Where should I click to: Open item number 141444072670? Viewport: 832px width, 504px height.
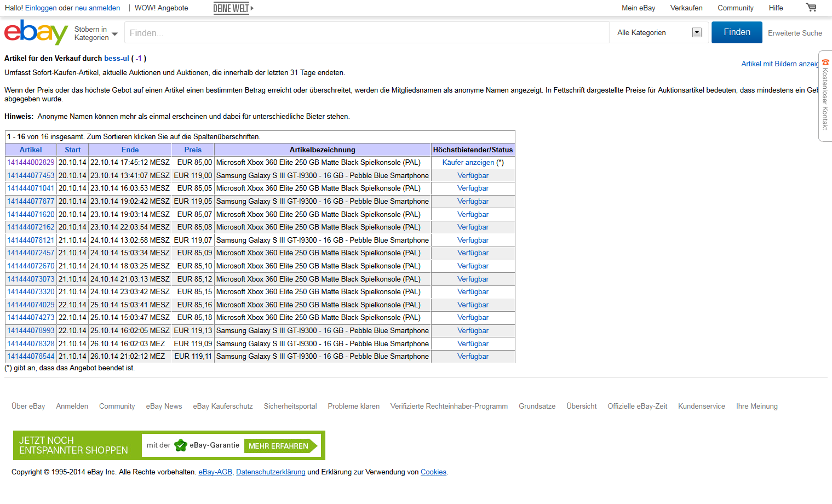[31, 266]
